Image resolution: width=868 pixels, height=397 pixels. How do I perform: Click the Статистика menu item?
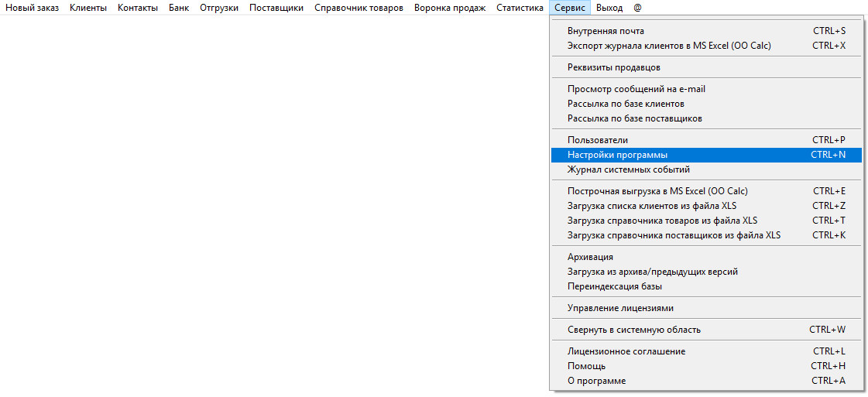(x=520, y=8)
